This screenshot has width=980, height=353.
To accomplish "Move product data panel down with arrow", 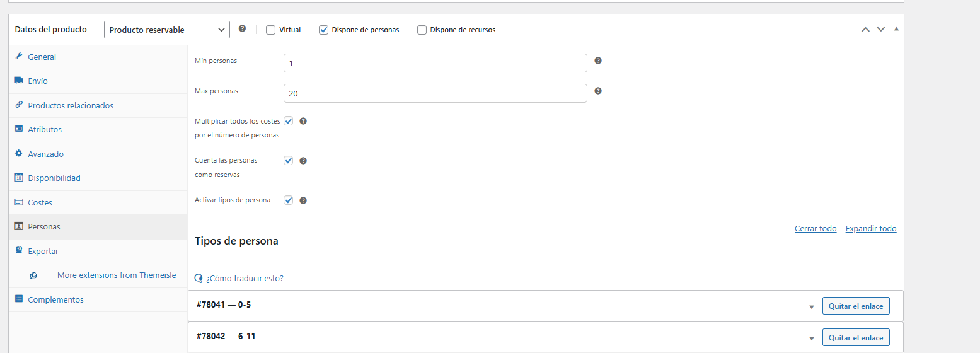I will point(881,30).
